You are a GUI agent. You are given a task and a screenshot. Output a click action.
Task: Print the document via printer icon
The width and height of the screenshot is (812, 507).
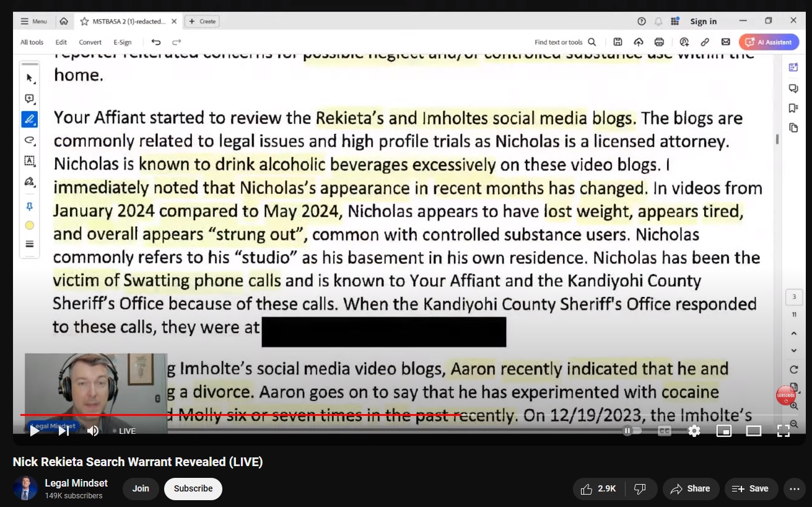click(x=659, y=42)
